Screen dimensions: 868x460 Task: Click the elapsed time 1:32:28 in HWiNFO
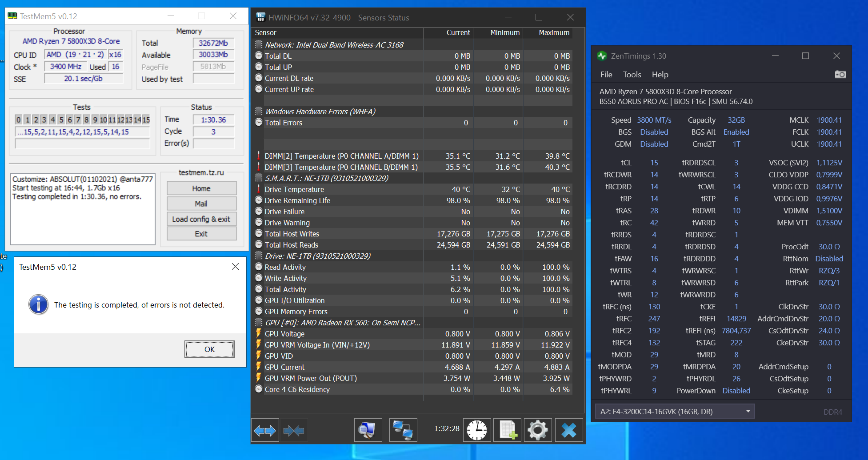coord(447,428)
